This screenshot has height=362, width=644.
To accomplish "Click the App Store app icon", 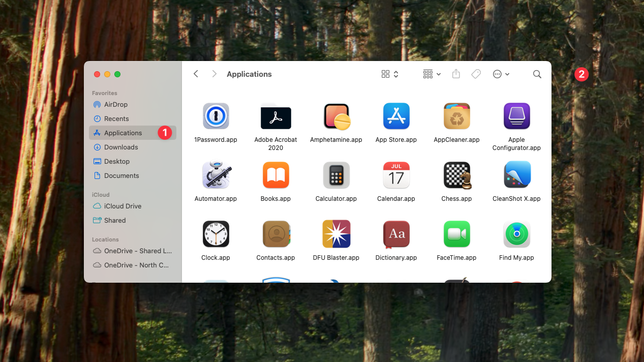I will pos(396,116).
